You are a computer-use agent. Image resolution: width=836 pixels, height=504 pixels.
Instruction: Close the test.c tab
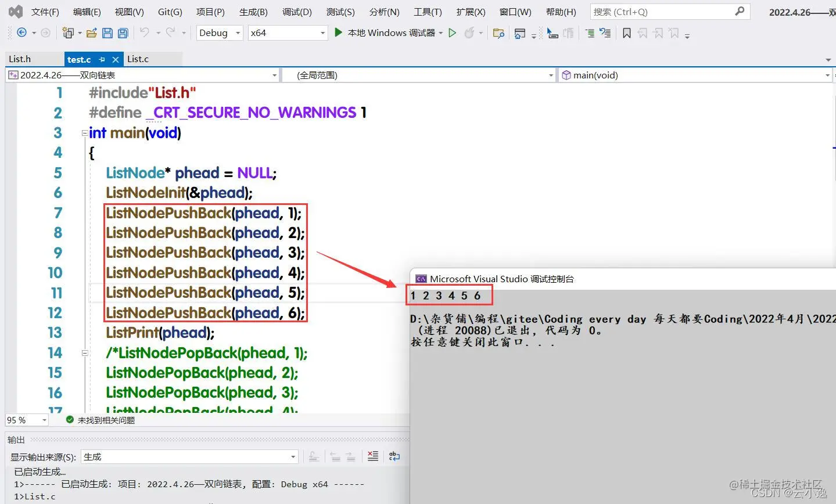(x=115, y=59)
